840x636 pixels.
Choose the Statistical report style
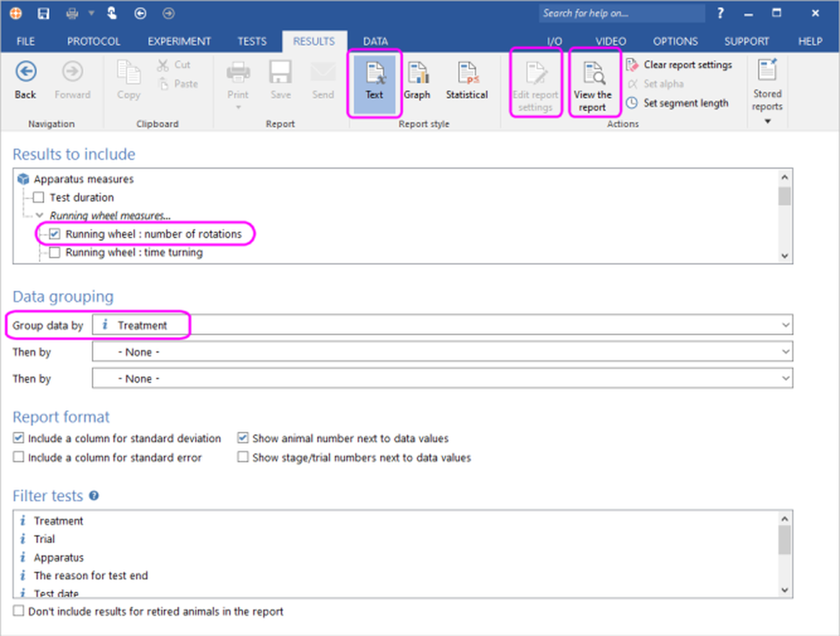coord(467,81)
